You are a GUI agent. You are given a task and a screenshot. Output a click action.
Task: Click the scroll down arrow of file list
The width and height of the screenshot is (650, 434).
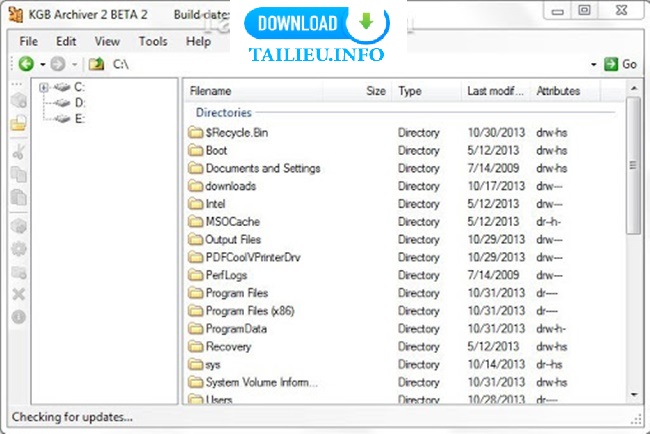634,395
